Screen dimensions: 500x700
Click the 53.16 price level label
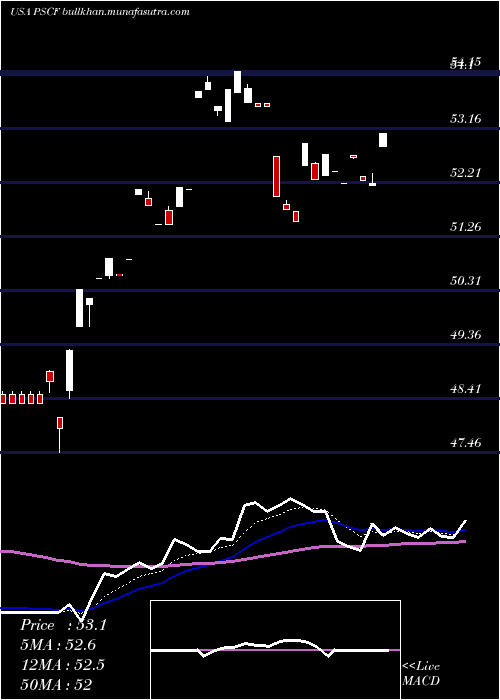coord(465,119)
